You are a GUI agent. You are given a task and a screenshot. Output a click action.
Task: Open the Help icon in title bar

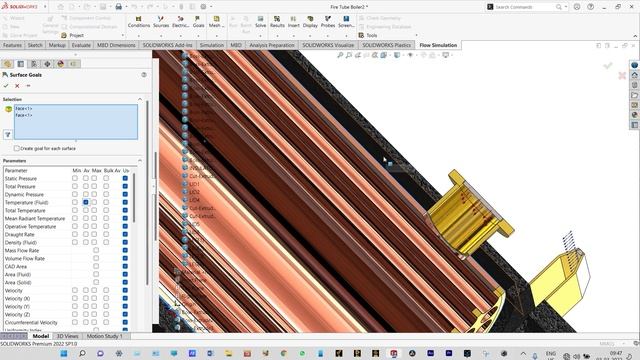591,7
